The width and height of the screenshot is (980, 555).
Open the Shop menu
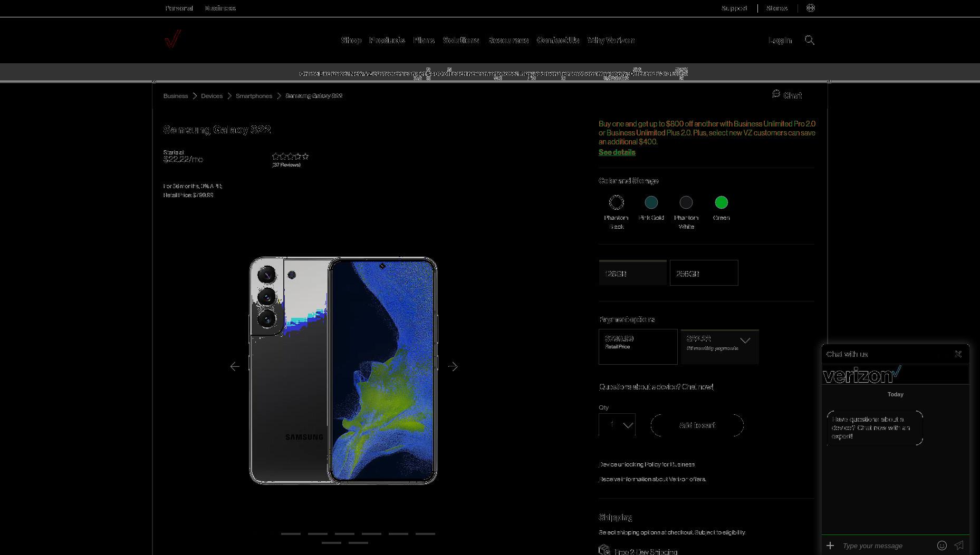coord(351,40)
